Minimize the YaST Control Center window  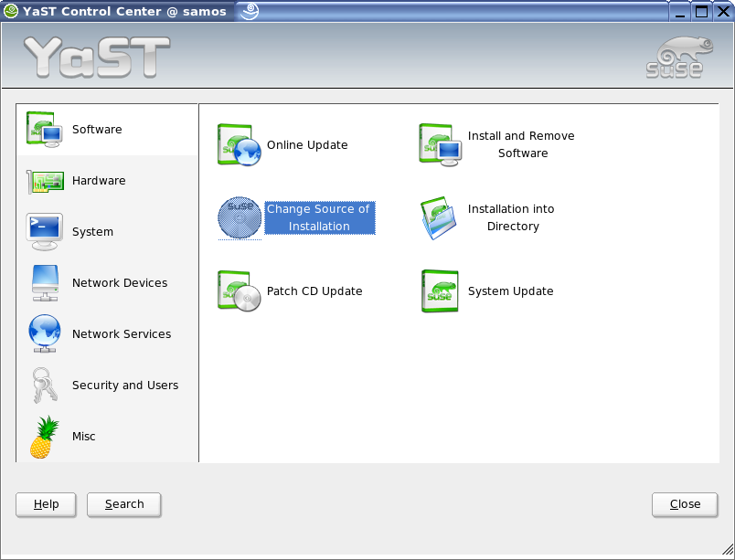click(x=679, y=11)
